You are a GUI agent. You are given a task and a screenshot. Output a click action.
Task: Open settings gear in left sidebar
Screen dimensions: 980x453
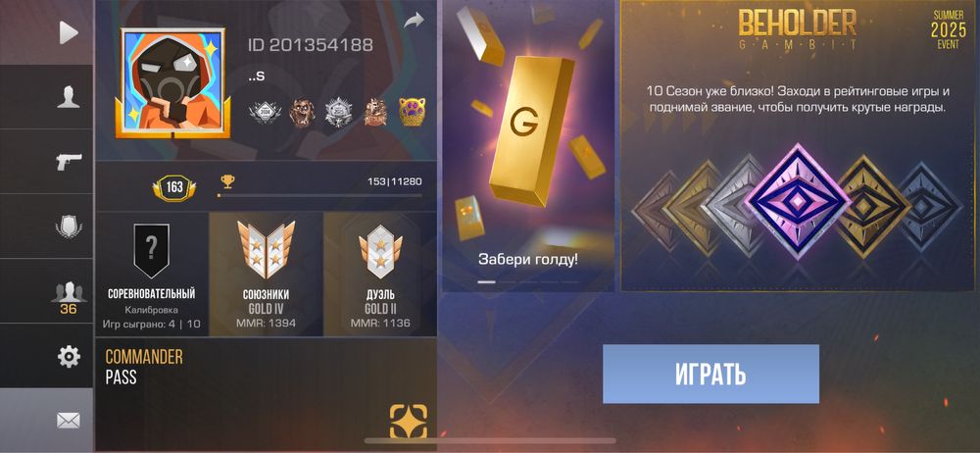69,356
